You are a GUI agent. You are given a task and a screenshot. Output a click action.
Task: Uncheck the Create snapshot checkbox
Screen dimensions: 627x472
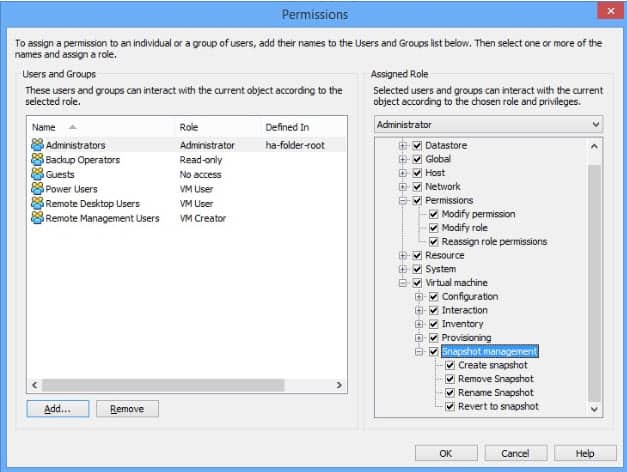450,365
